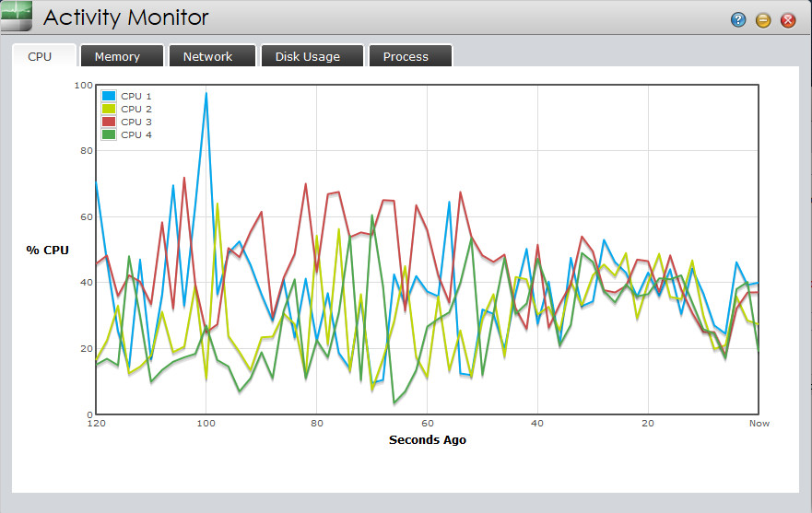Click the yellow CPU 2 legend swatch
Viewport: 812px width, 513px height.
[x=109, y=109]
